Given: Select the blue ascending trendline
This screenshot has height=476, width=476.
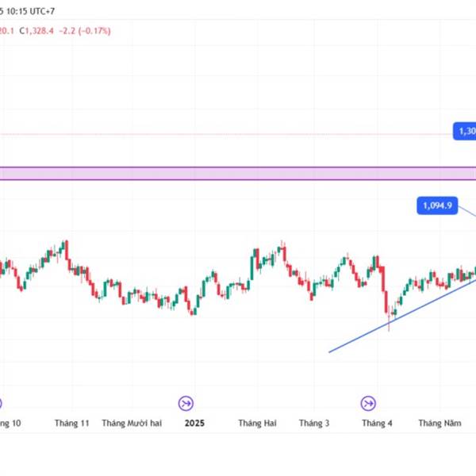Looking at the screenshot, I should tap(402, 317).
